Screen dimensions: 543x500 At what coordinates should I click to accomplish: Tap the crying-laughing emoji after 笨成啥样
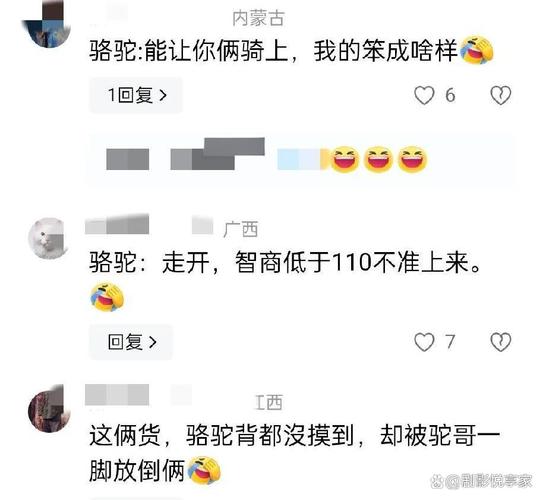coord(476,50)
